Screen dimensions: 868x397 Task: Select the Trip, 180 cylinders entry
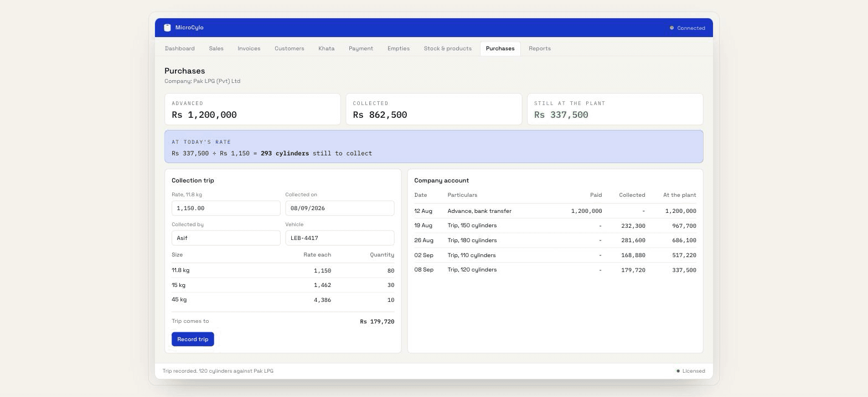(555, 241)
